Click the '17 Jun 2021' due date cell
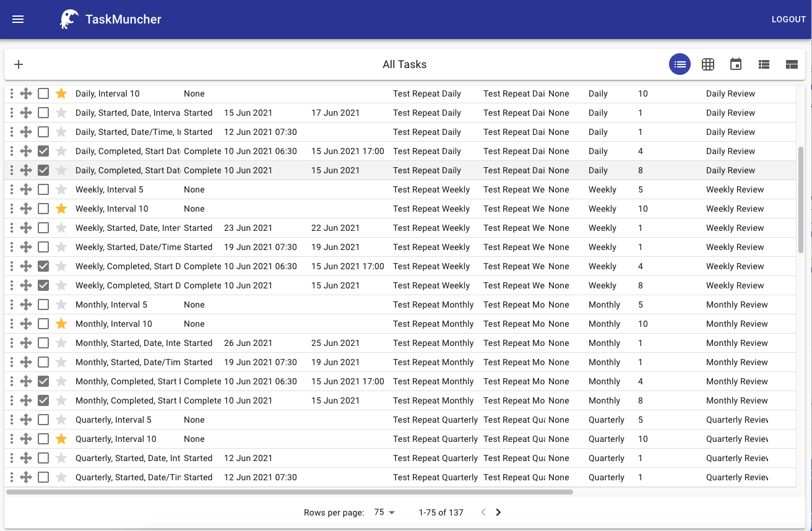The image size is (812, 531). (335, 113)
